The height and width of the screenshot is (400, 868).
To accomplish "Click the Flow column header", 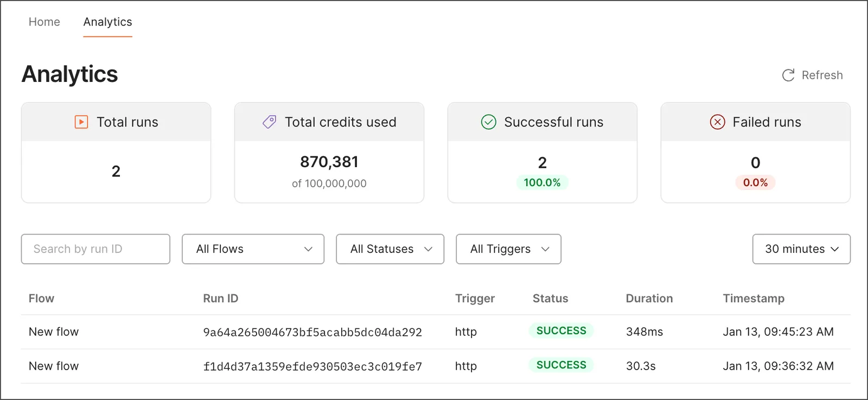I will 41,299.
